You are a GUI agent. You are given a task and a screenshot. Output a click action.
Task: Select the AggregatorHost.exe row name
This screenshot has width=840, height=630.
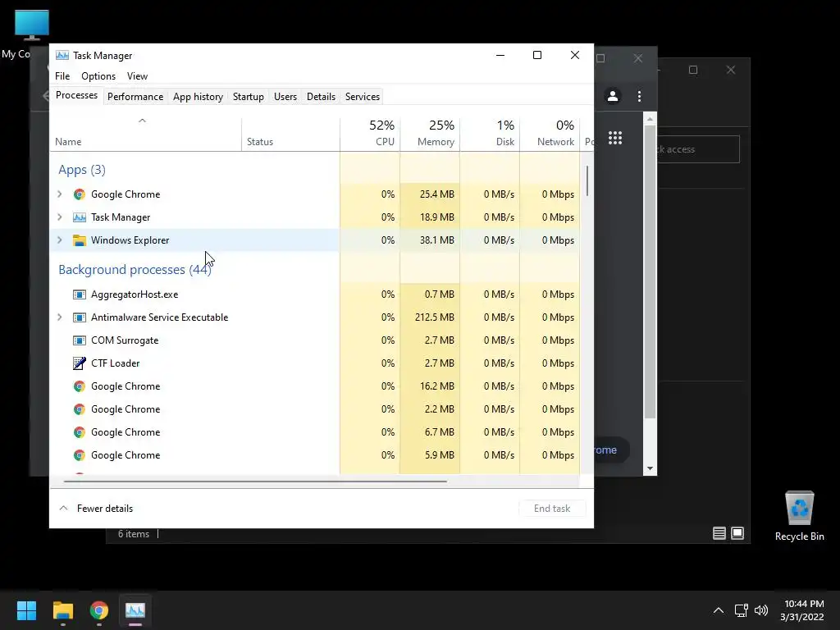click(135, 294)
